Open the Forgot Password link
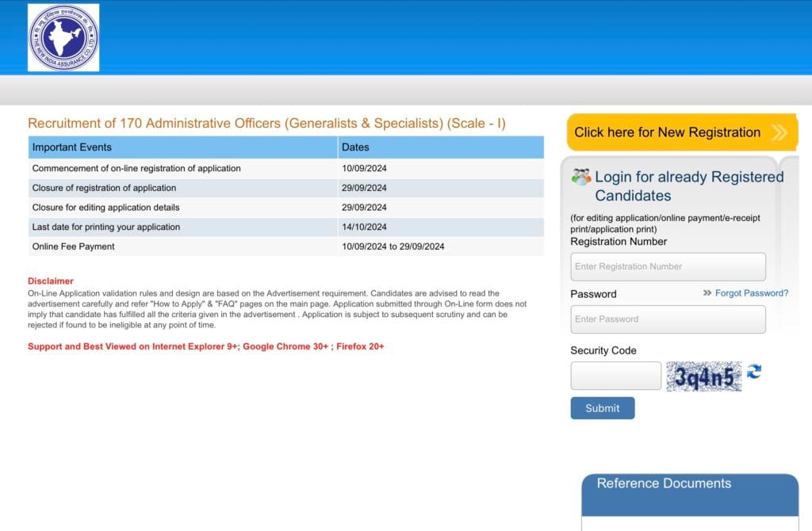This screenshot has height=531, width=812. 752,293
